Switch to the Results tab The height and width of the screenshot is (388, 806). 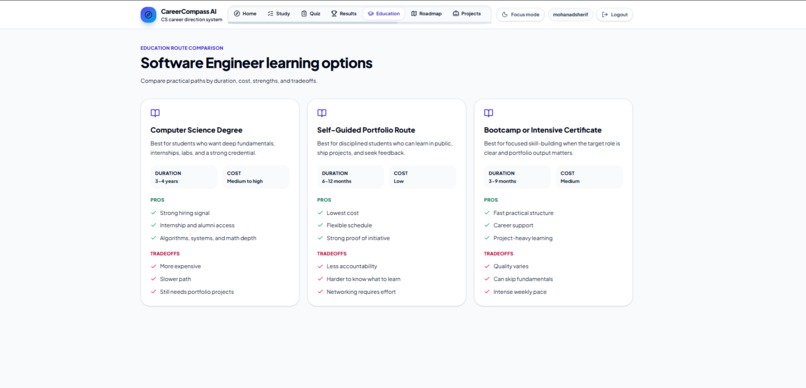click(343, 14)
